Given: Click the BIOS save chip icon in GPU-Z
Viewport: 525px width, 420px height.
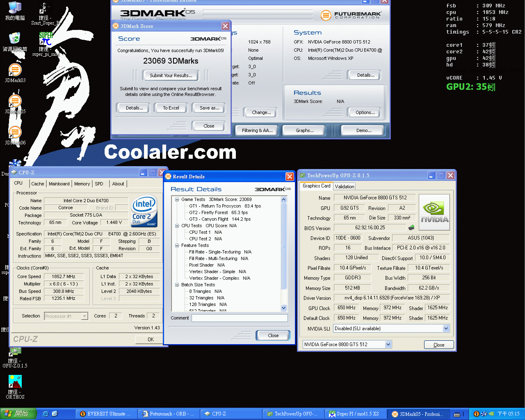Looking at the screenshot, I should coord(411,227).
